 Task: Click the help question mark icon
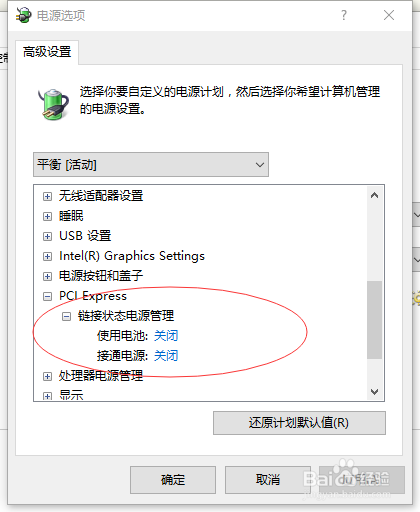click(344, 15)
